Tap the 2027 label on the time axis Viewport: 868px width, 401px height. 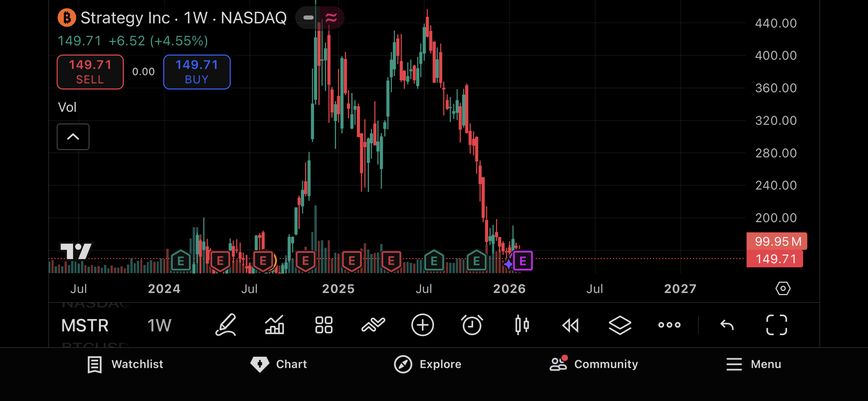(681, 289)
